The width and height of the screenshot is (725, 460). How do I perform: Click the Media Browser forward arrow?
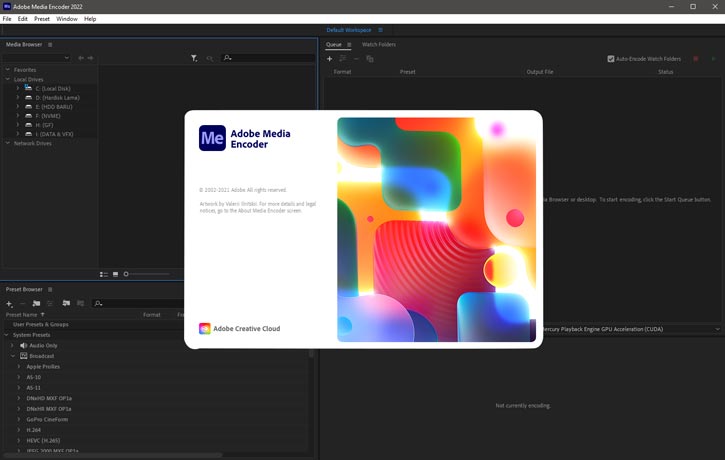(x=91, y=58)
